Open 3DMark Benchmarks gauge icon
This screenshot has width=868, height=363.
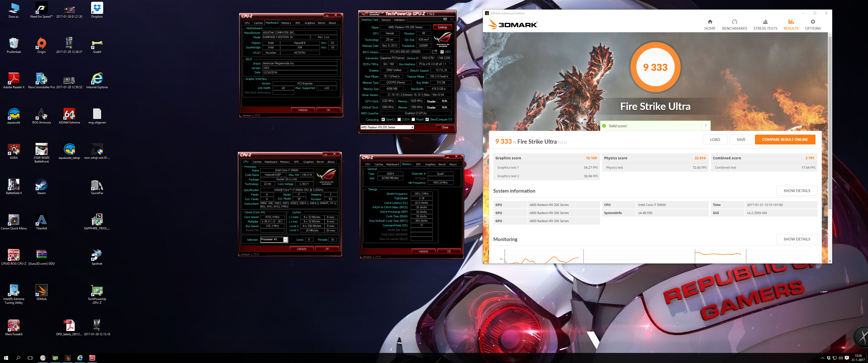point(734,21)
